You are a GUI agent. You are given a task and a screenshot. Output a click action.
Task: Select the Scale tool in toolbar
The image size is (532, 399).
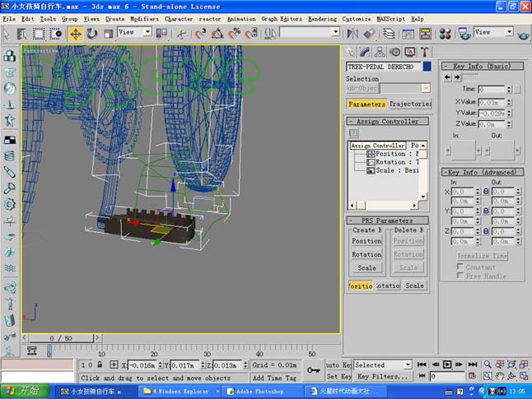point(108,34)
